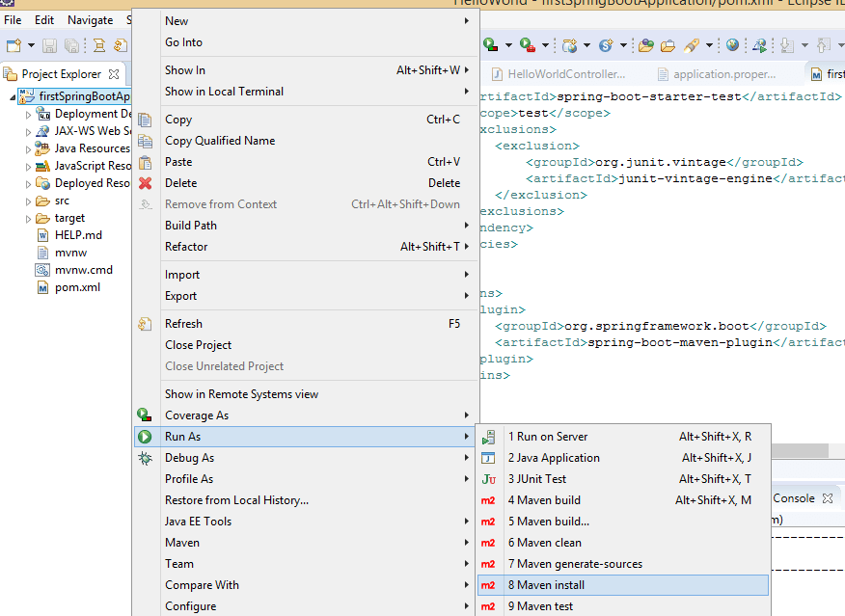Switch to HelloWorldController editor tab
845x616 pixels.
[x=559, y=74]
